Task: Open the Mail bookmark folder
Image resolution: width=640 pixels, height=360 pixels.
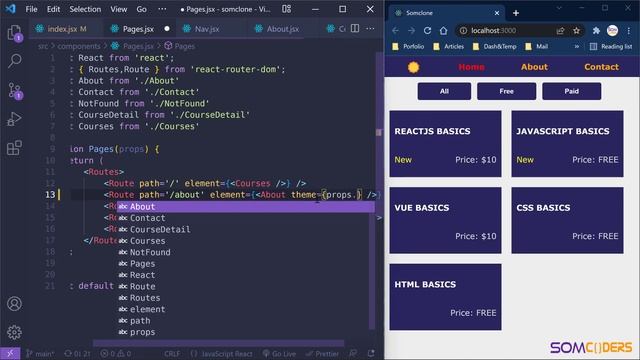Action: point(537,47)
